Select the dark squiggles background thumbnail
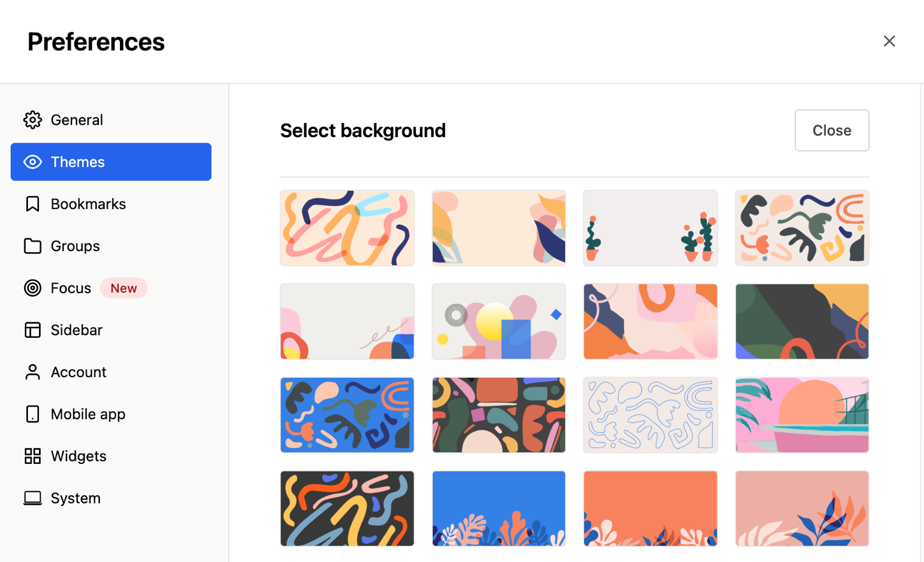924x562 pixels. point(347,508)
